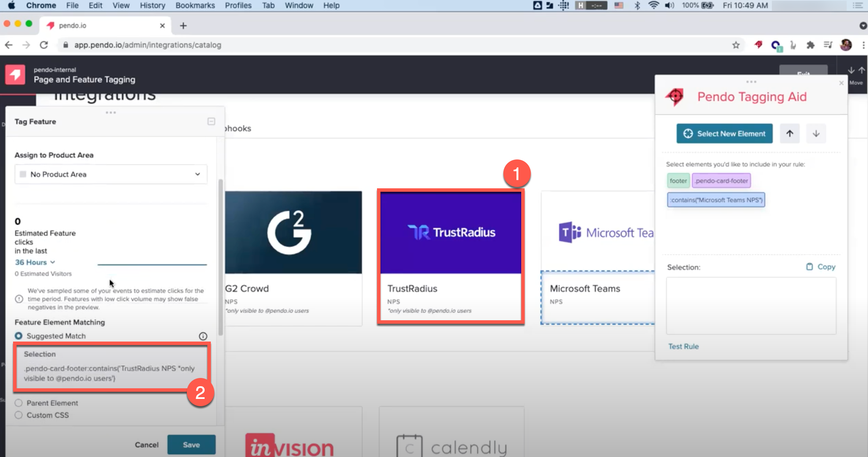Open the input language flag menu

tap(619, 5)
